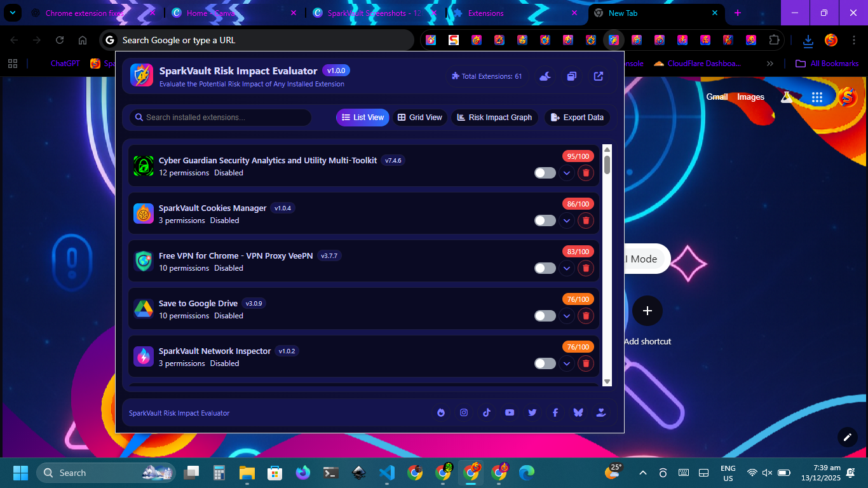868x488 pixels.
Task: Open popup in new window icon
Action: 599,76
